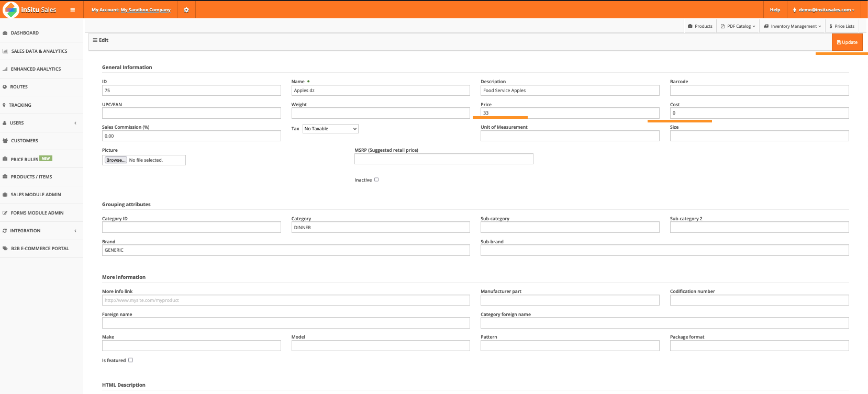Enable the Is featured checkbox
868x394 pixels.
click(x=131, y=360)
